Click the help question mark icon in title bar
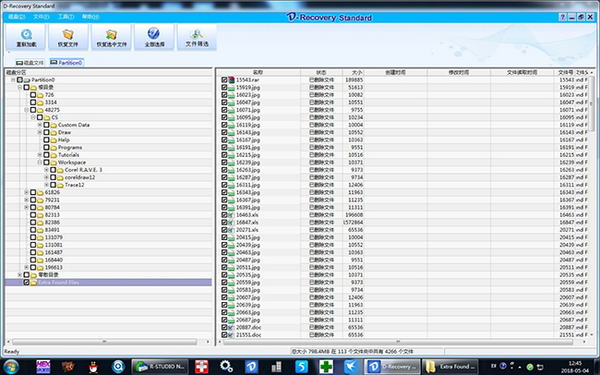Image resolution: width=600 pixels, height=375 pixels. [562, 17]
